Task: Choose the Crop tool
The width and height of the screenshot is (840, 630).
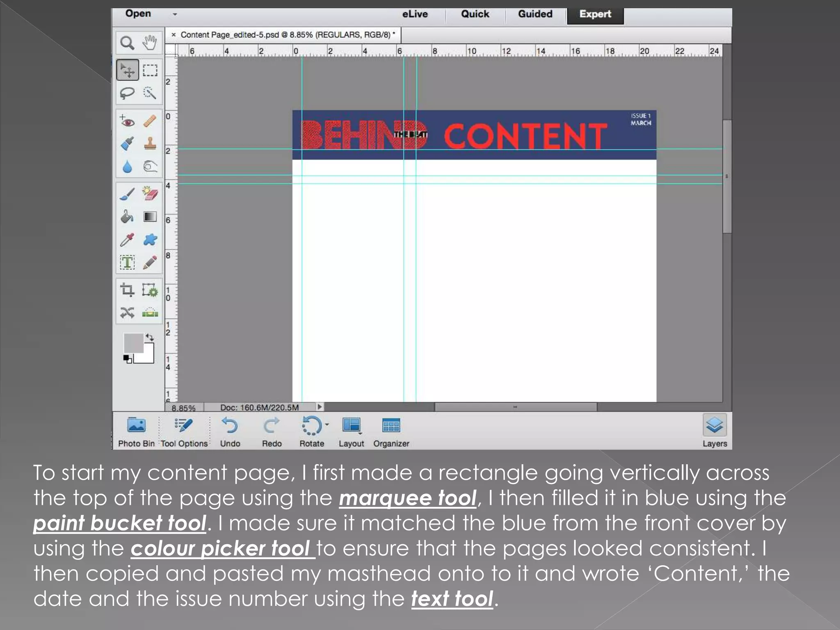Action: 127,290
